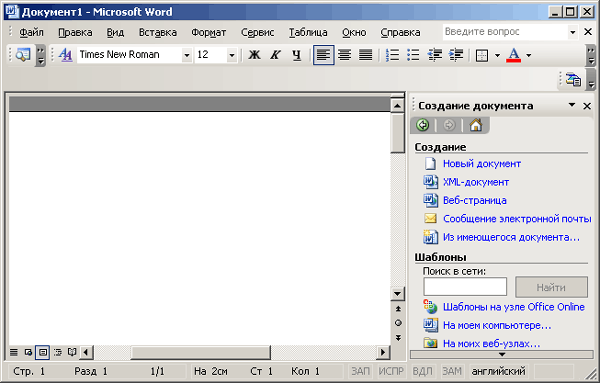Open the Styles and Formatting icon

pyautogui.click(x=65, y=55)
